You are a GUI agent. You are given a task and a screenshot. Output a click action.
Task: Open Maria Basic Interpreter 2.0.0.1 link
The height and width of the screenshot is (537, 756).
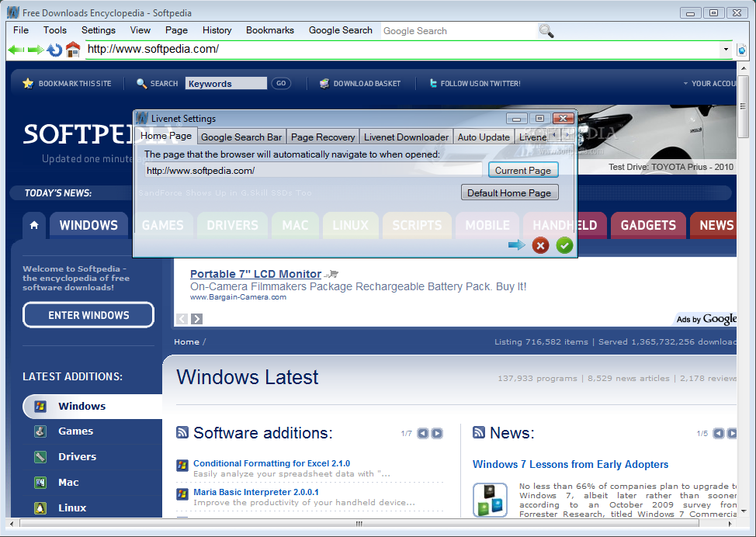tap(256, 492)
